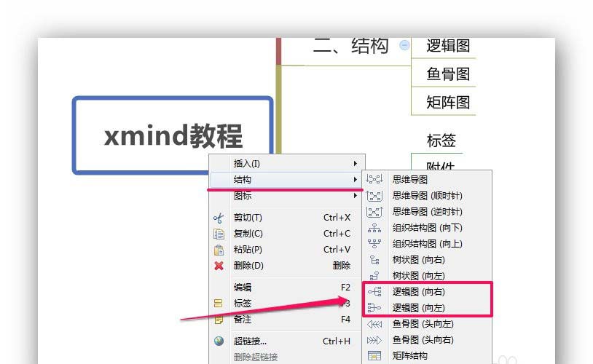This screenshot has height=364, width=593.
Task: Click the 思维导图 (逆时针) icon
Action: pyautogui.click(x=374, y=212)
